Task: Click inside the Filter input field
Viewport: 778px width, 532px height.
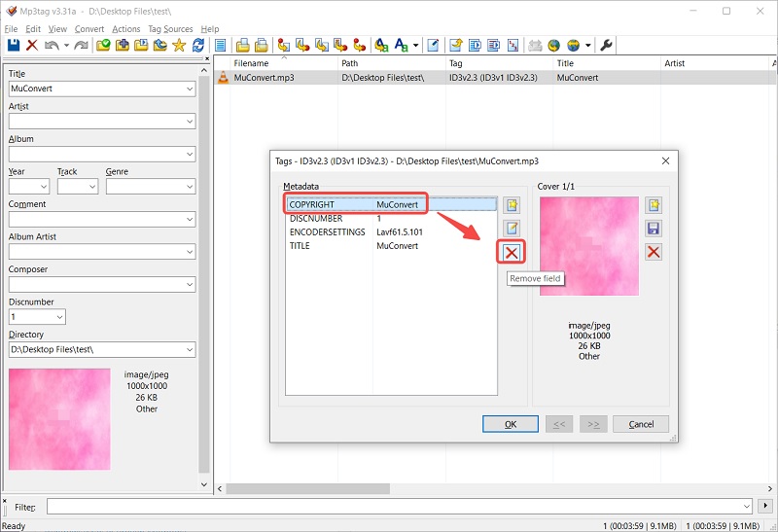Action: click(399, 506)
